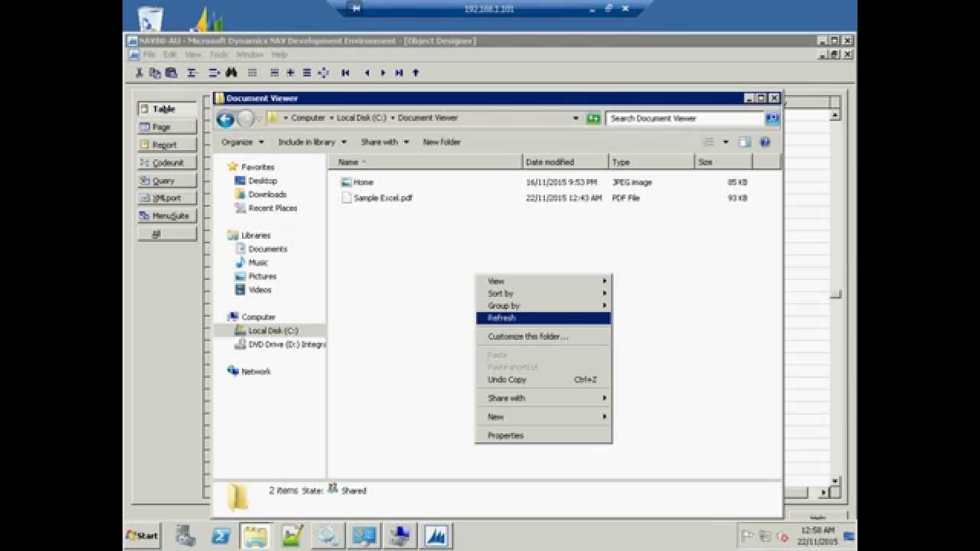Choose Sort by in the context menu
980x551 pixels.
[543, 293]
